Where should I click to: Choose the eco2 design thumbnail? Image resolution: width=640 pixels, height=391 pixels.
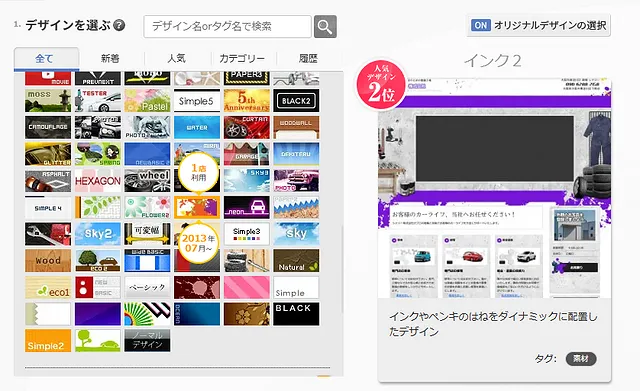point(98,260)
